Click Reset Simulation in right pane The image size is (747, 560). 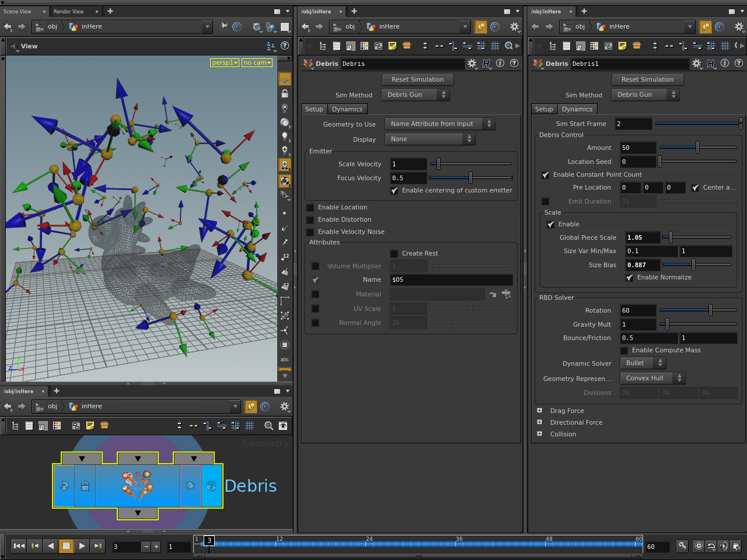pyautogui.click(x=648, y=79)
